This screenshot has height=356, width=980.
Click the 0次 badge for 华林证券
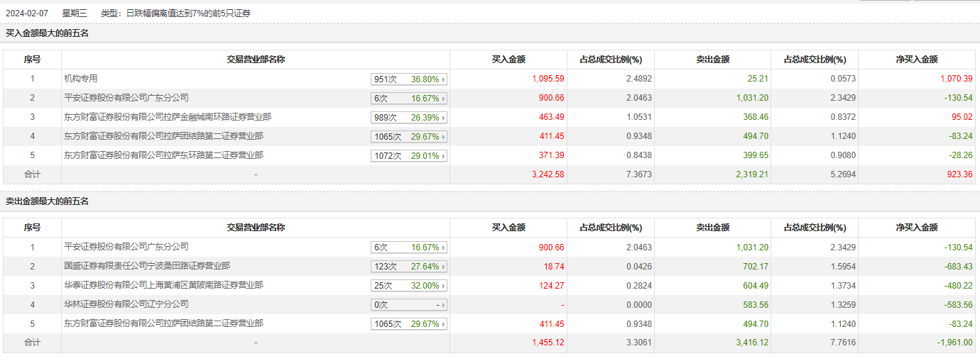(x=409, y=305)
